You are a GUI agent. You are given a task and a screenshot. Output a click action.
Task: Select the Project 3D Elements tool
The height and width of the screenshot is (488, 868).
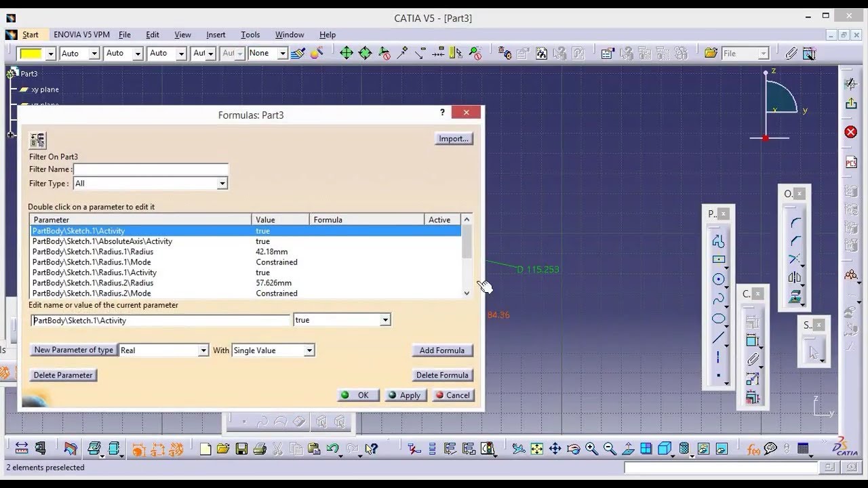coord(795,296)
